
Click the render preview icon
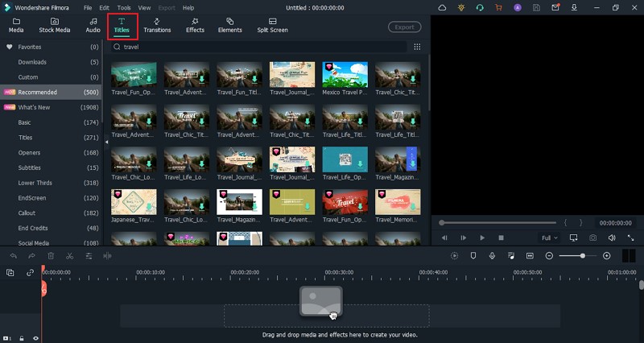tap(454, 256)
